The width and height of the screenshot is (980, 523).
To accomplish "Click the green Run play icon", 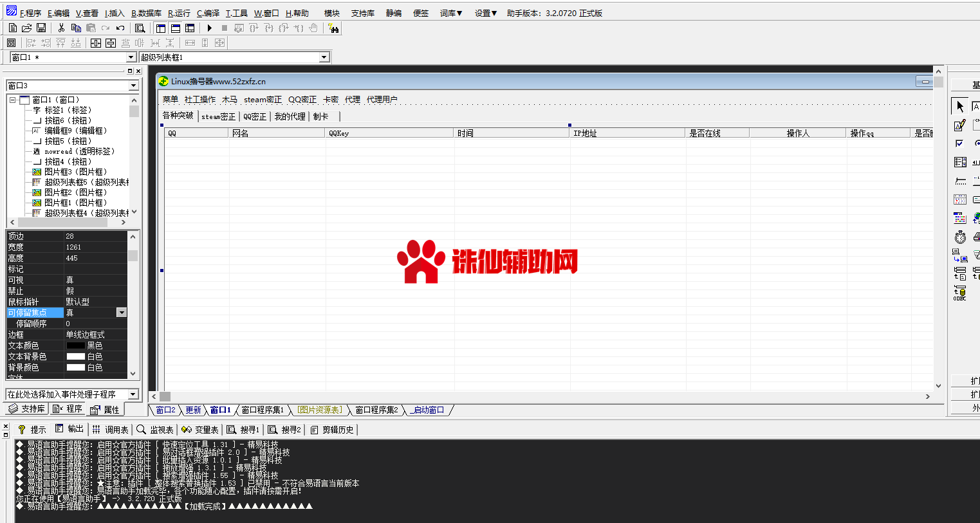I will (x=210, y=28).
